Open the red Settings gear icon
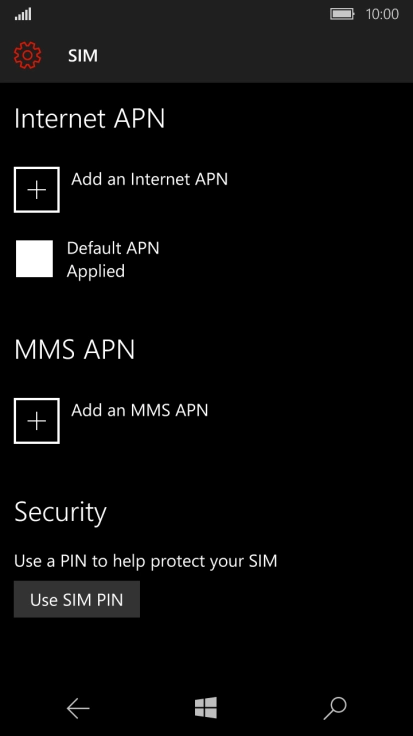413x736 pixels. [x=28, y=55]
